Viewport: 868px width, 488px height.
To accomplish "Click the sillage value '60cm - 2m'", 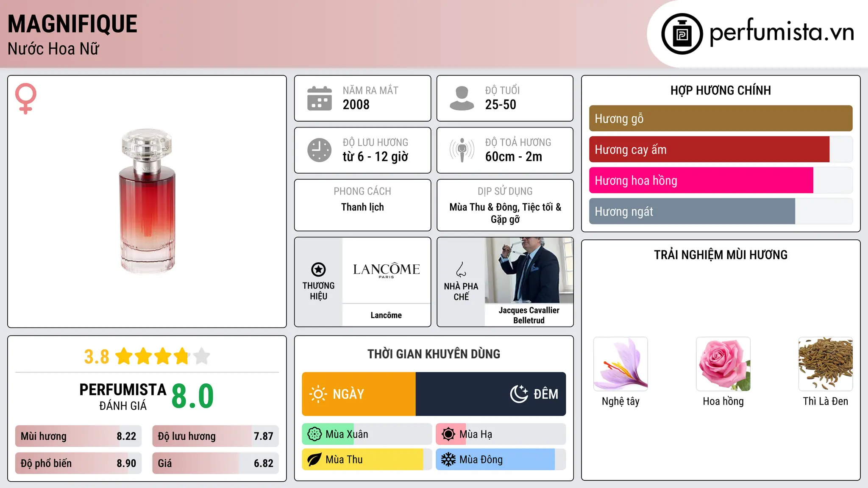I will pos(514,157).
